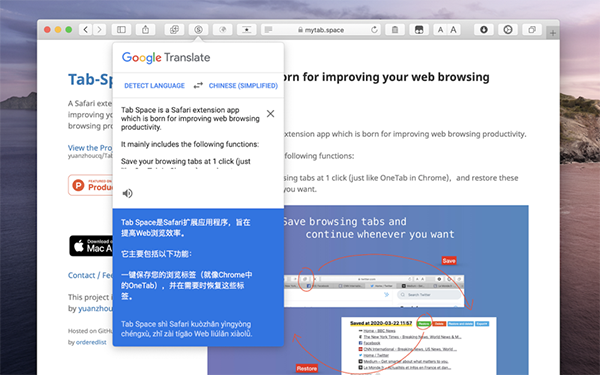Open a new tab with plus button

[553, 33]
